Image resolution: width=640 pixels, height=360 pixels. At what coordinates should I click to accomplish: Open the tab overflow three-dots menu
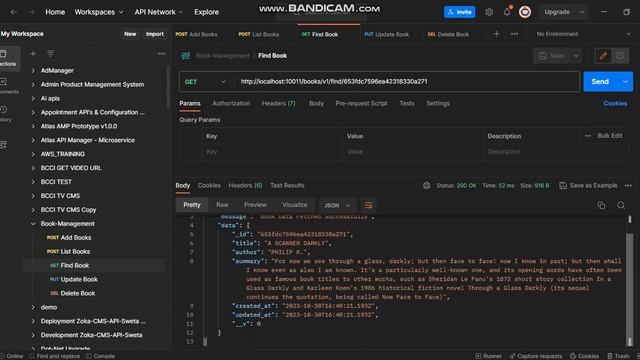(x=514, y=34)
